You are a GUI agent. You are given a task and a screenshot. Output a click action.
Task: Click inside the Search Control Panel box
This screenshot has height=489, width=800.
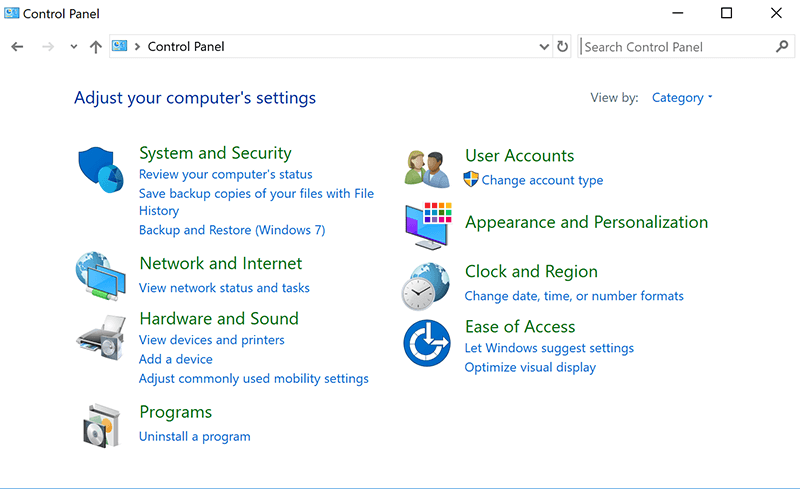675,47
